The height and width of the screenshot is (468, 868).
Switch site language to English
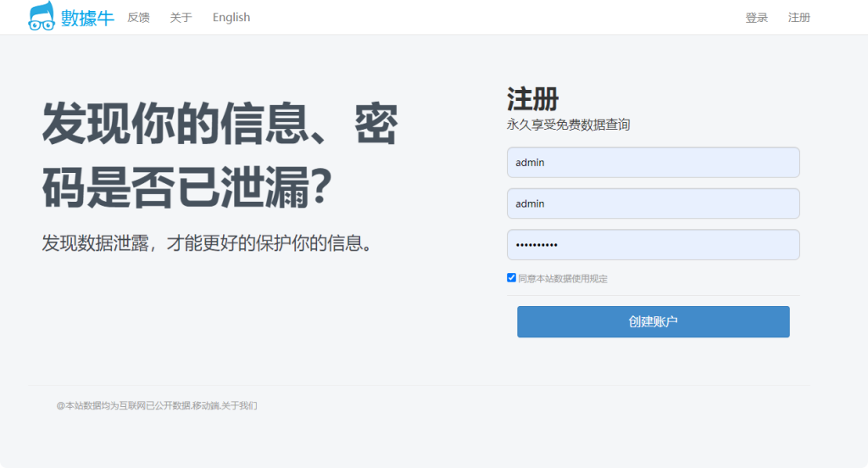point(231,18)
